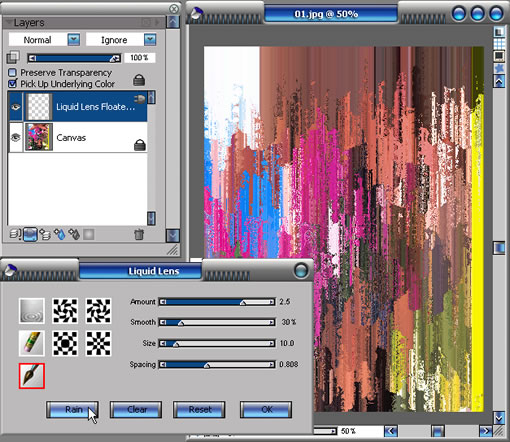This screenshot has height=442, width=510.
Task: Choose the circular ripple distortion icon
Action: click(x=32, y=311)
